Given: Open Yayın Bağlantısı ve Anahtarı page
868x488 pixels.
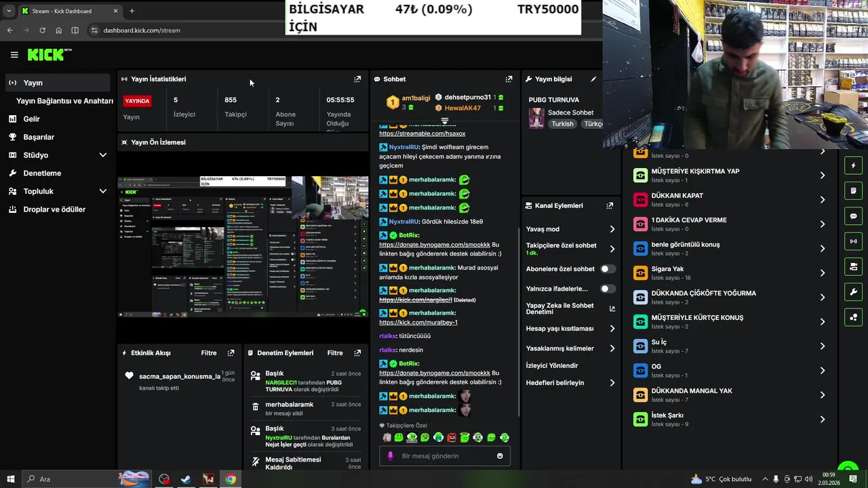Looking at the screenshot, I should pos(64,101).
